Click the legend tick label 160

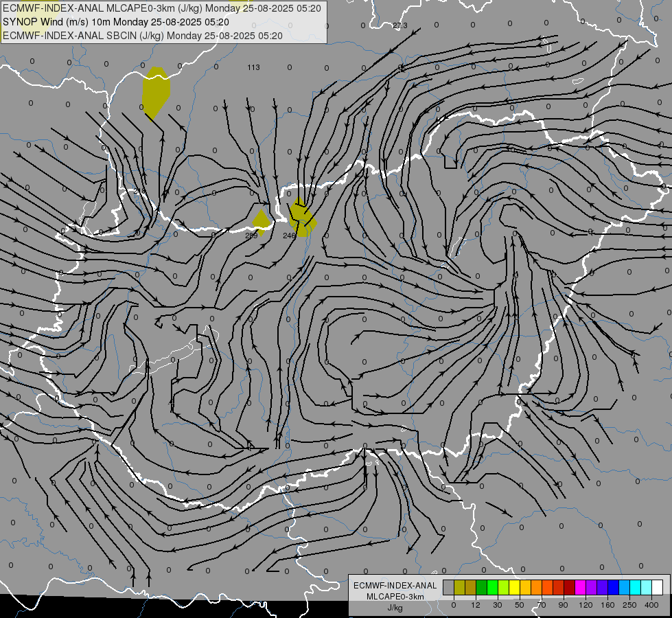tap(607, 605)
